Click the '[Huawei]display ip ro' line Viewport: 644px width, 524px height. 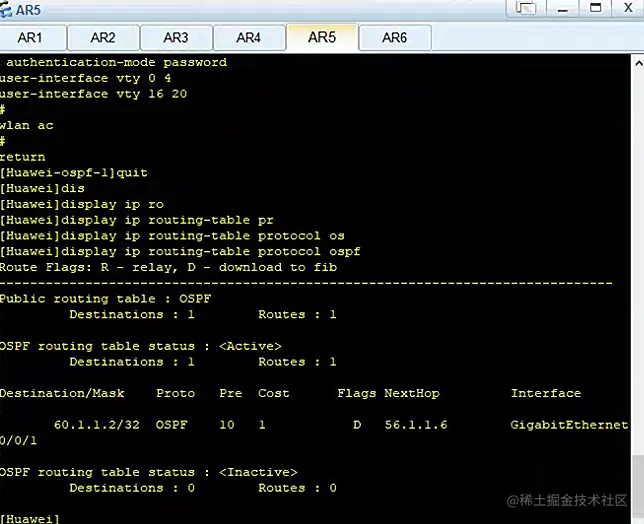pos(82,204)
